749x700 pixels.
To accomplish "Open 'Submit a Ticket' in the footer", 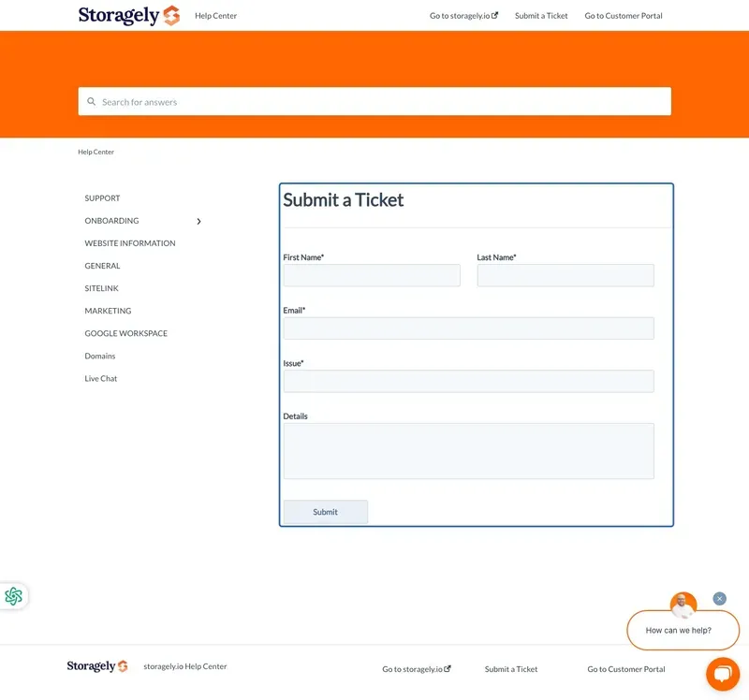I will tap(511, 669).
